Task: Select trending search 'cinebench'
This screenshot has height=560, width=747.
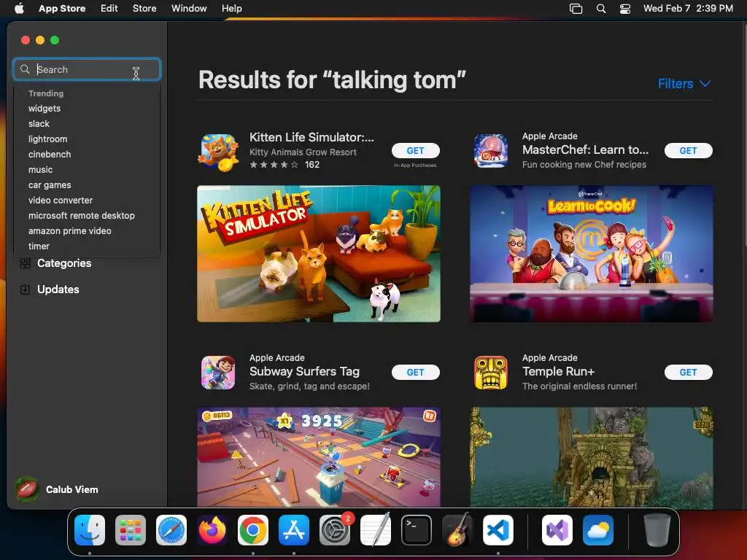Action: click(x=50, y=155)
